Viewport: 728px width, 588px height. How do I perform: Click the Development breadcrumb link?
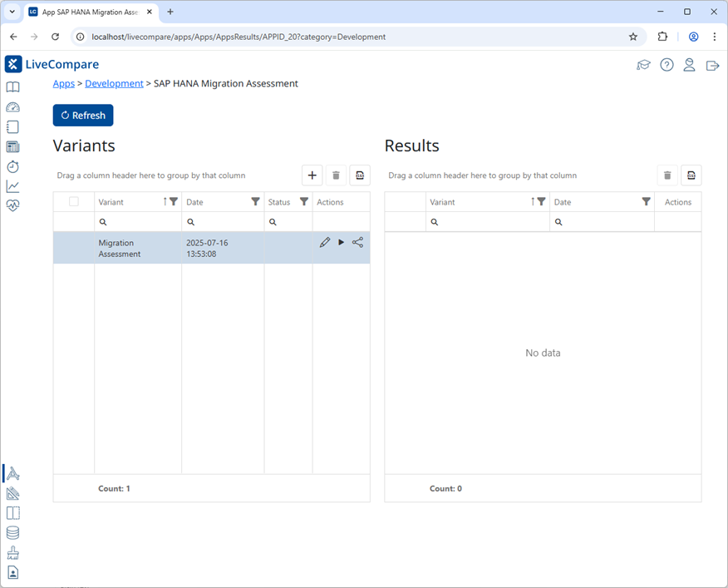[114, 83]
